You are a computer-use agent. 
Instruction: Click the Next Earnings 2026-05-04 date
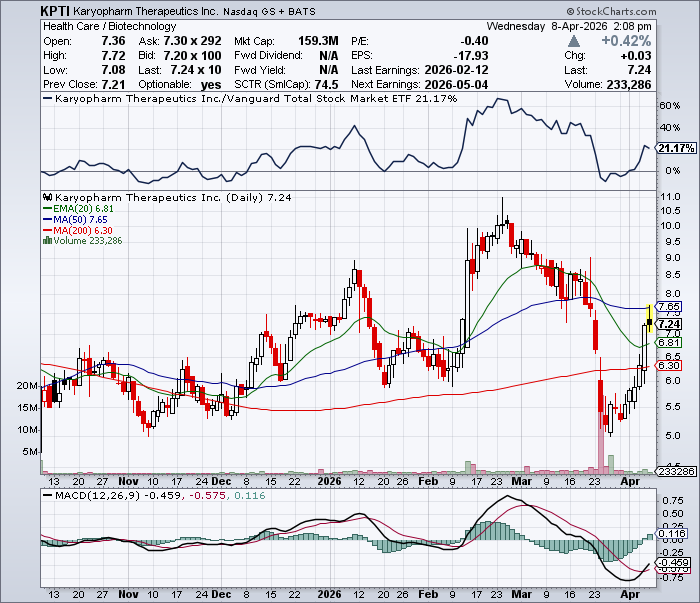[456, 84]
